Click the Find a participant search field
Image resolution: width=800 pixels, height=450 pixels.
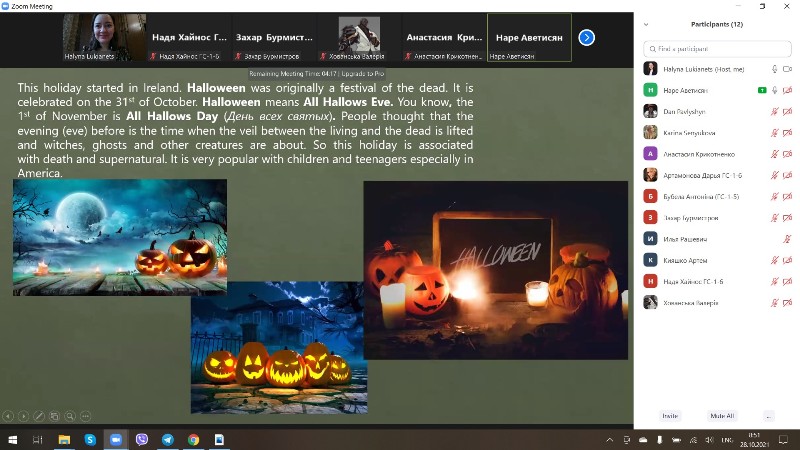click(716, 48)
